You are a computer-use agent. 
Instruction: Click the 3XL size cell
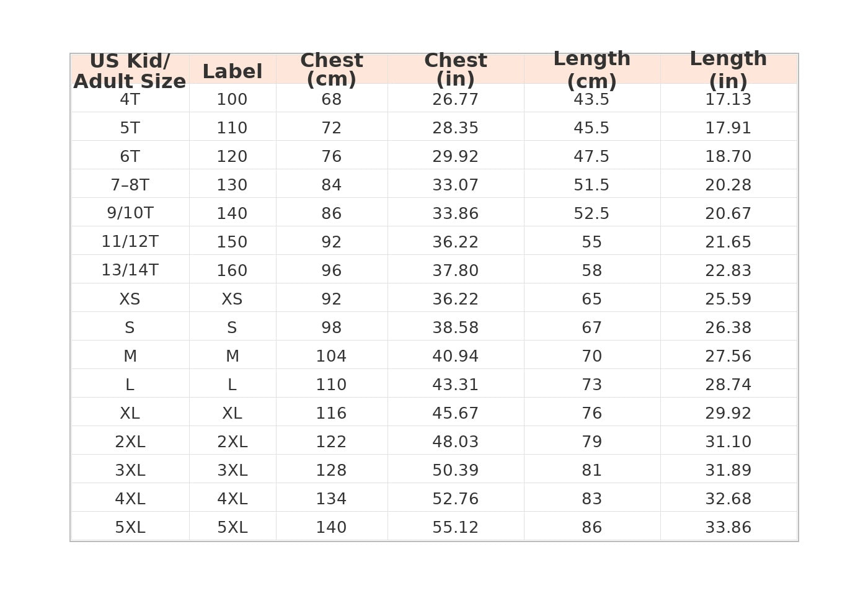[130, 469]
